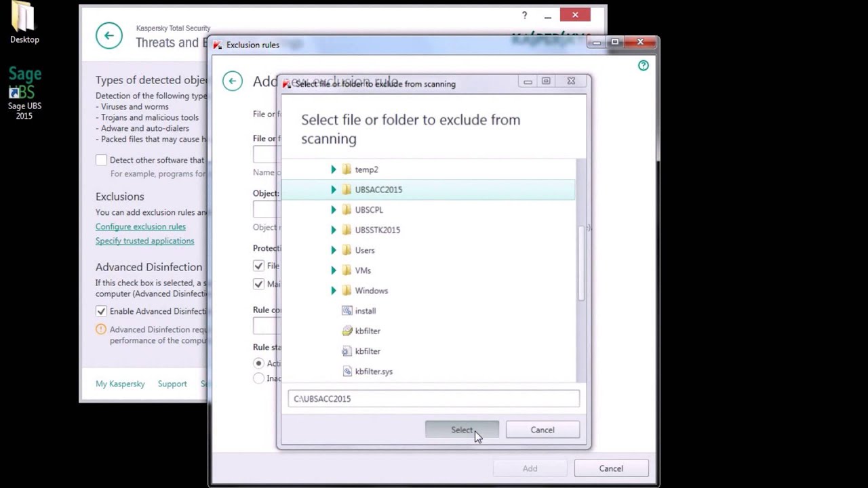This screenshot has width=868, height=488.
Task: Click back arrow in Exclusion rules window
Action: pos(233,81)
